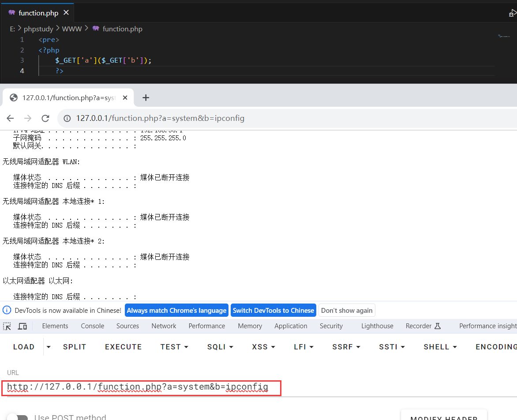
Task: Click the 255.255.255.0 subnet mask value
Action: tap(163, 138)
